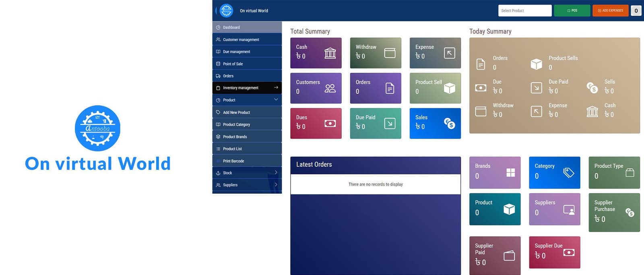Viewport: 644px width, 275px height.
Task: Click the wallet icon on the Withdraw card in Total Summary
Action: pos(390,53)
